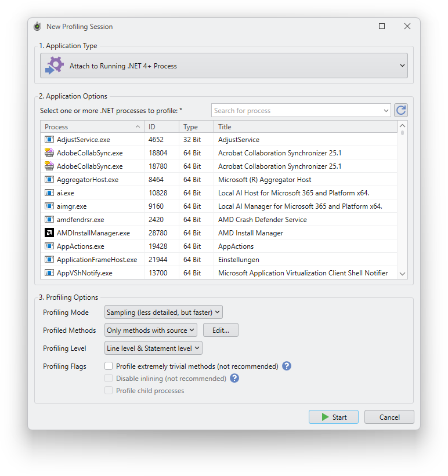Enable Profile extremely trivial methods checkbox
The width and height of the screenshot is (448, 476).
tap(109, 366)
